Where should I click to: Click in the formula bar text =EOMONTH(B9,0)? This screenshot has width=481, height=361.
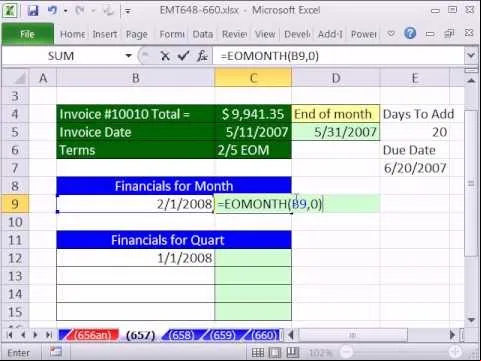[269, 56]
